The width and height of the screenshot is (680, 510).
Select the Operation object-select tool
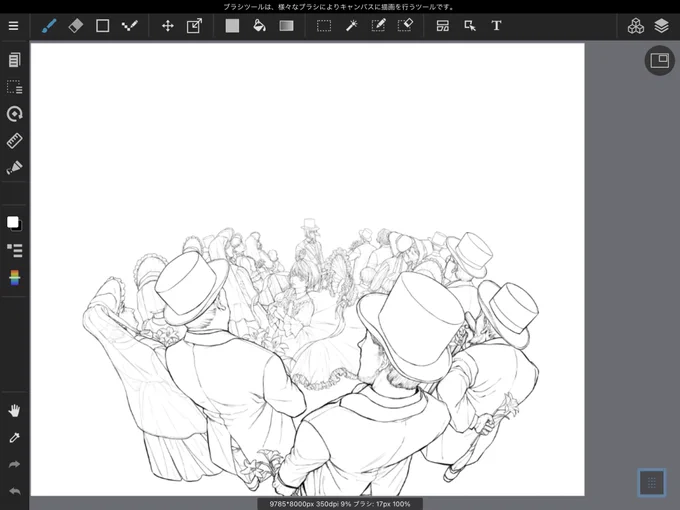tap(470, 26)
